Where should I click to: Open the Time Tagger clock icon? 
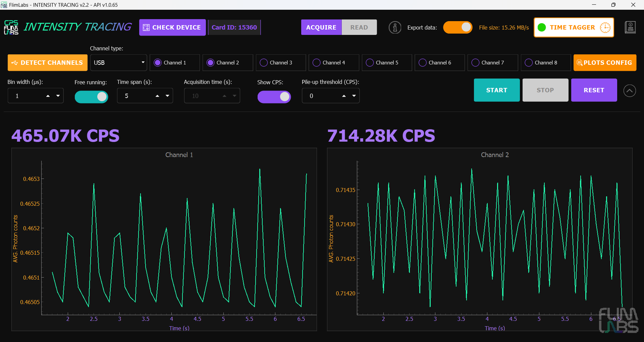[605, 28]
